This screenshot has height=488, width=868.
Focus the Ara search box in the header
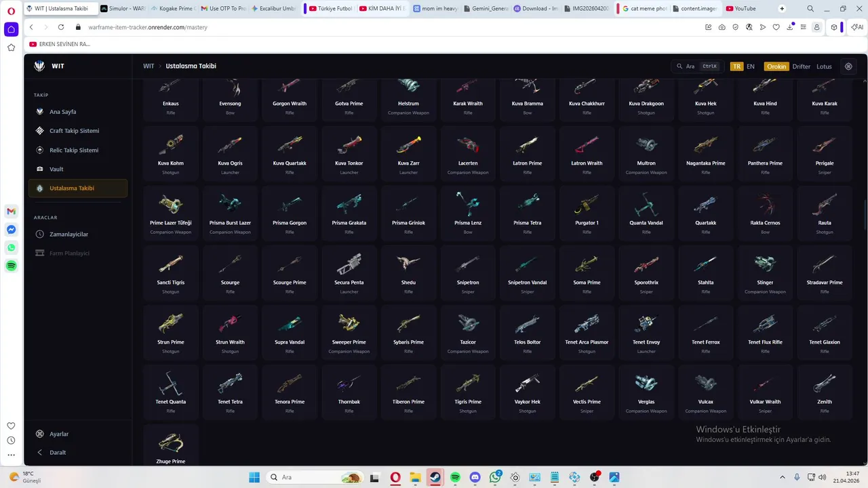coord(697,66)
